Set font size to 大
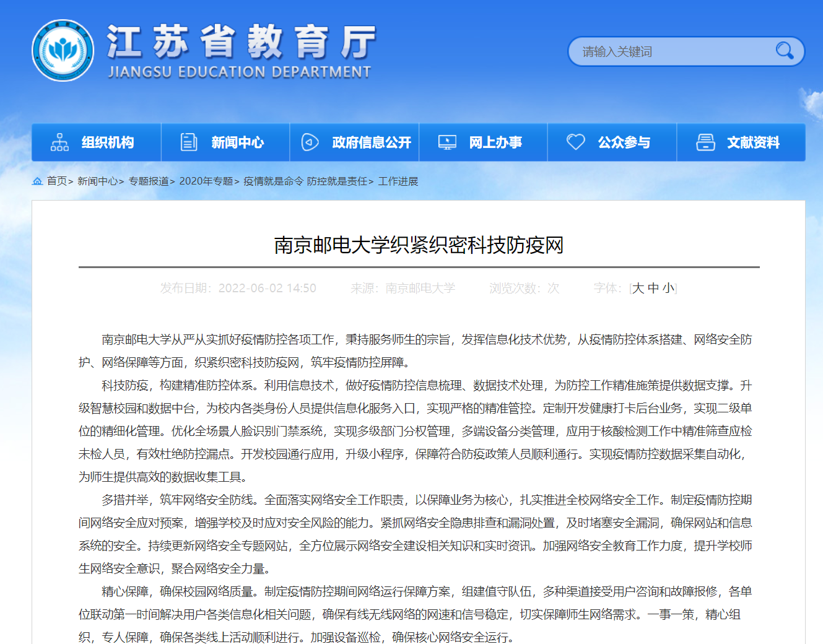 point(638,288)
